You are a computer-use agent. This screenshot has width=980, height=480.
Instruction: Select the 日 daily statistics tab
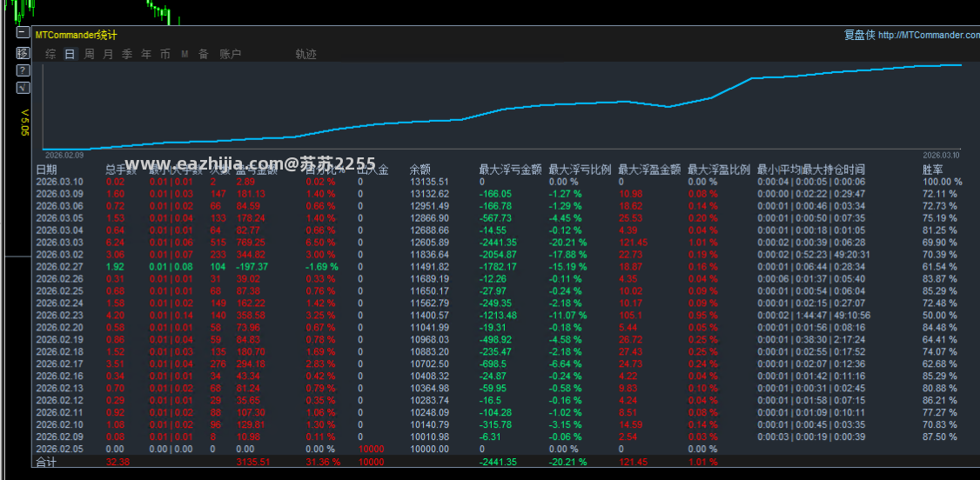[70, 54]
